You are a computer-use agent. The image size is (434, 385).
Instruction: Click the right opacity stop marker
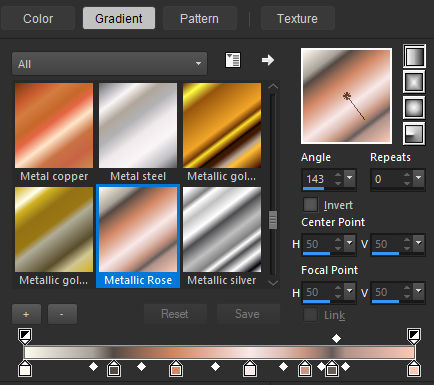click(x=414, y=336)
